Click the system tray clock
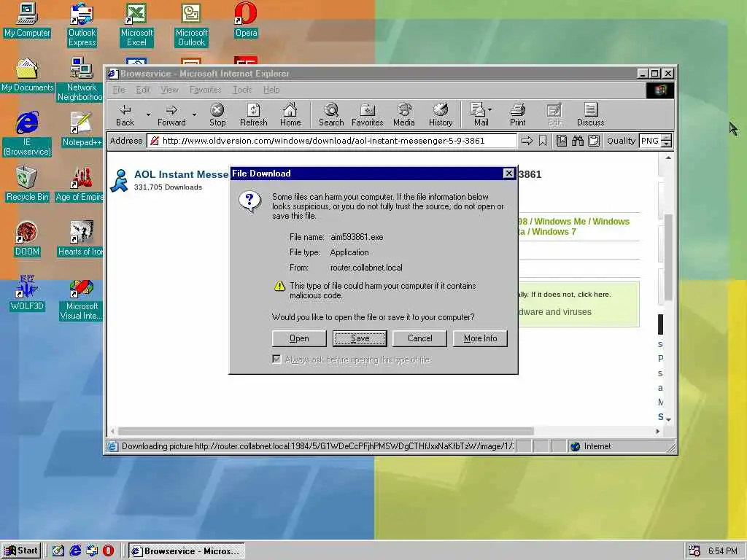The width and height of the screenshot is (747, 560). [x=723, y=551]
